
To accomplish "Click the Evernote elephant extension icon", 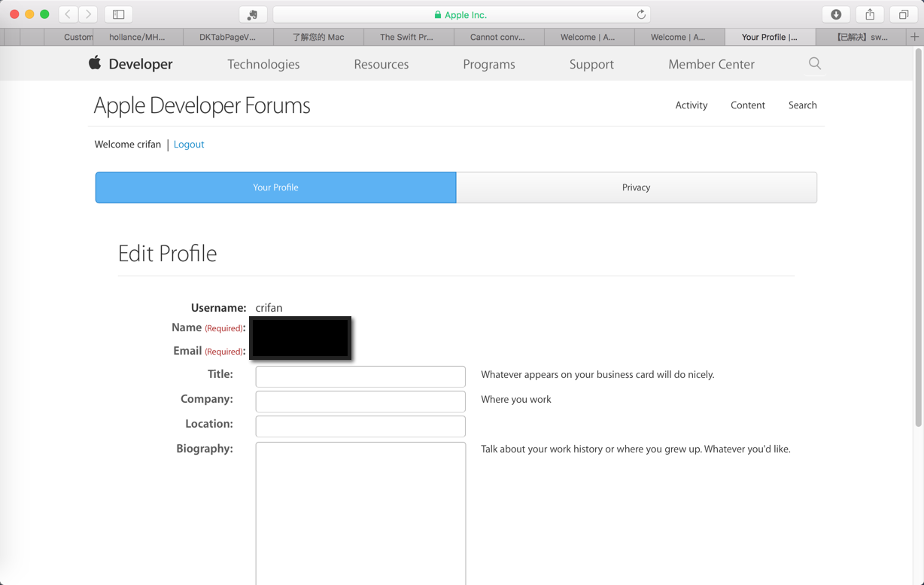I will 252,14.
